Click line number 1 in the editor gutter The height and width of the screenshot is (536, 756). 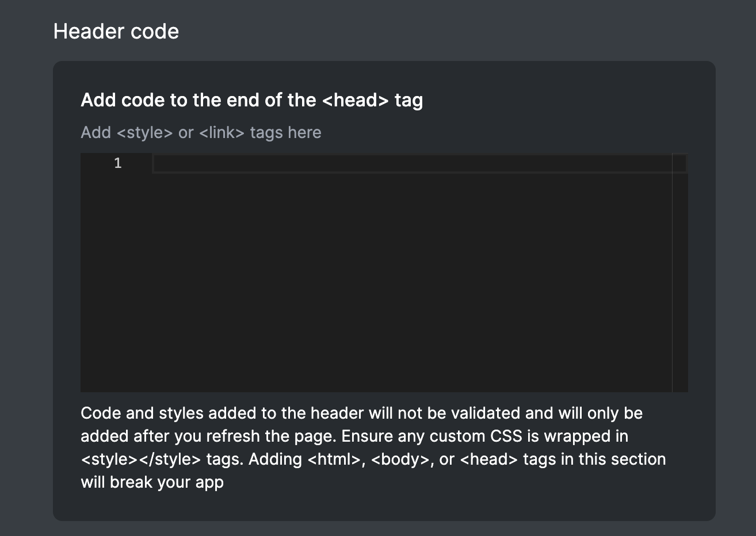pyautogui.click(x=118, y=163)
